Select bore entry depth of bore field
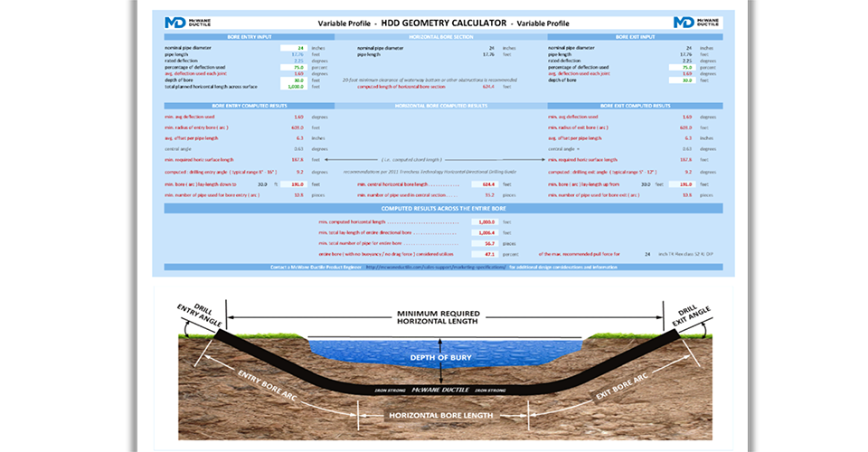The image size is (868, 452). [297, 80]
